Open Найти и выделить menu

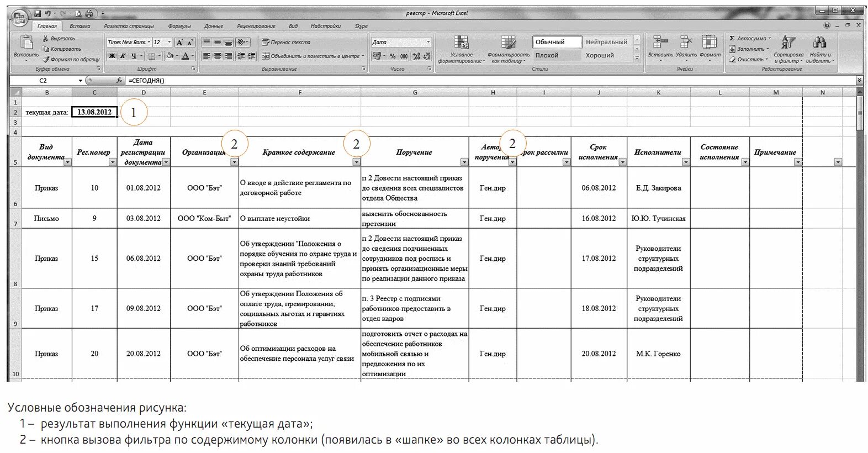[820, 49]
